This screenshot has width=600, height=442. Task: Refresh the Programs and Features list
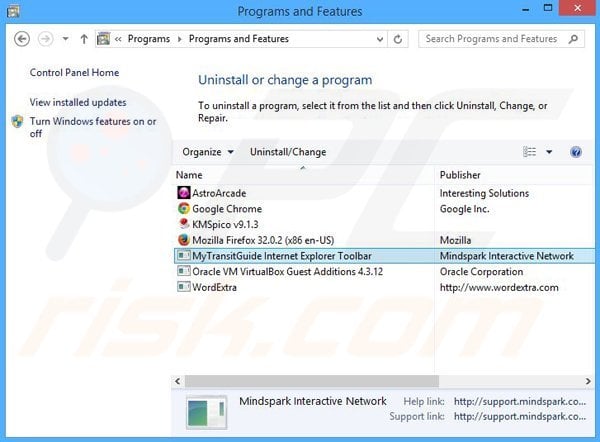[x=398, y=39]
